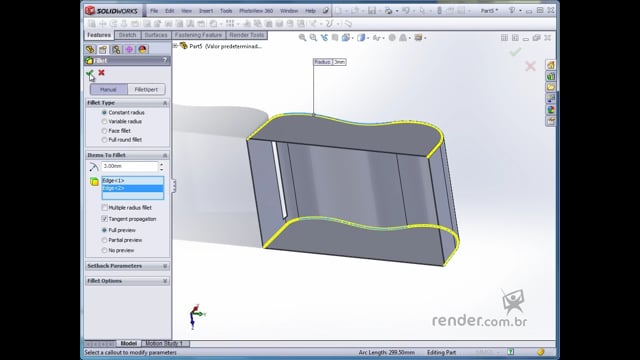Click the Apply Scene icon
Viewport: 640px width, 360px height.
point(403,38)
